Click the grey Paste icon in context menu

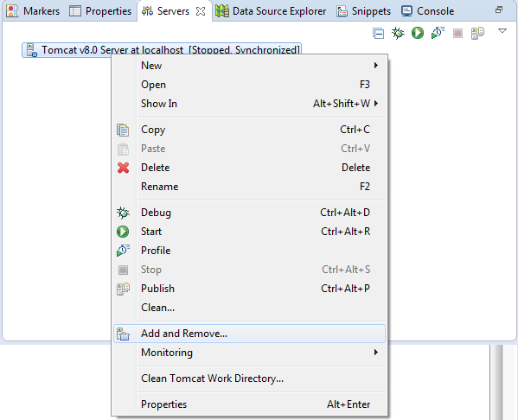(x=123, y=149)
